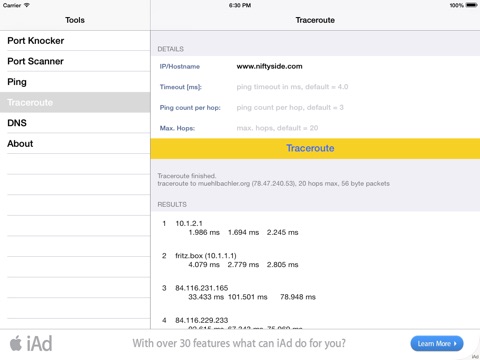480x360 pixels.
Task: Select Port Scanner in Tools list
Action: click(x=75, y=61)
